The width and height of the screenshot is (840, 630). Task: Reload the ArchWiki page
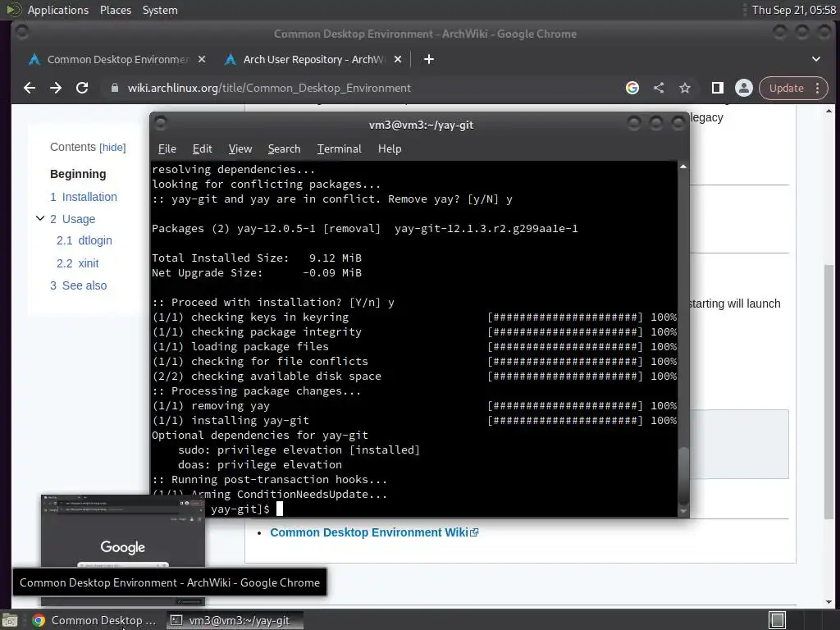[82, 88]
